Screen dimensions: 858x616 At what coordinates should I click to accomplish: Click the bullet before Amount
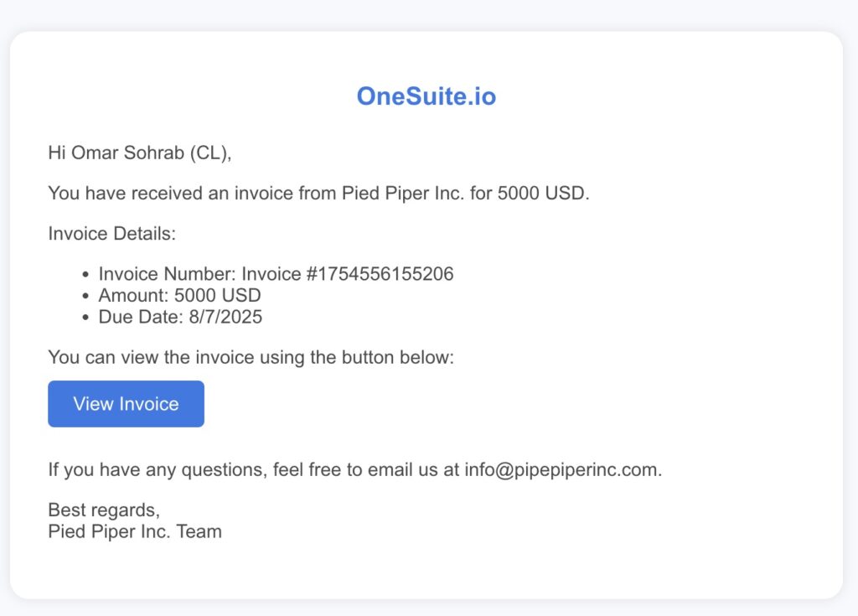tap(85, 296)
